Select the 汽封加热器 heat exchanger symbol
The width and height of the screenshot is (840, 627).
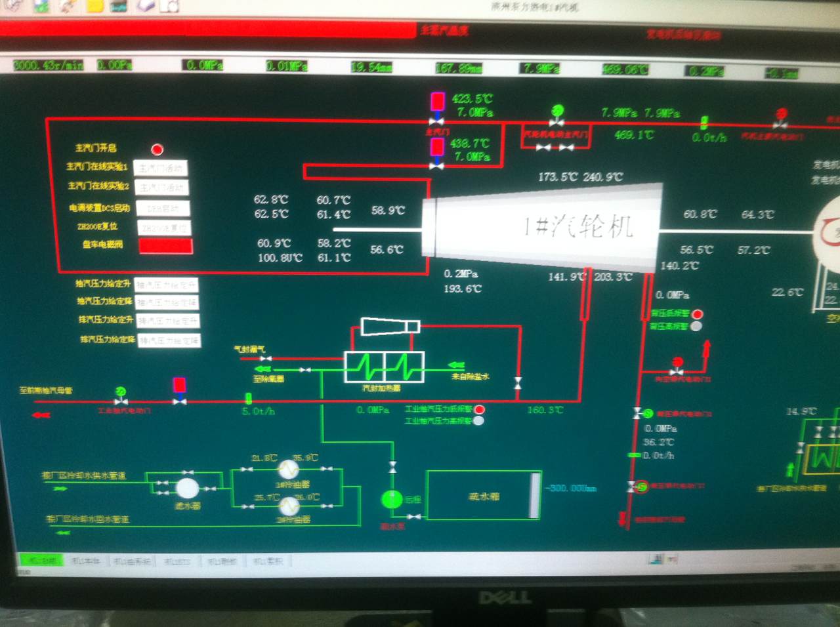(384, 367)
